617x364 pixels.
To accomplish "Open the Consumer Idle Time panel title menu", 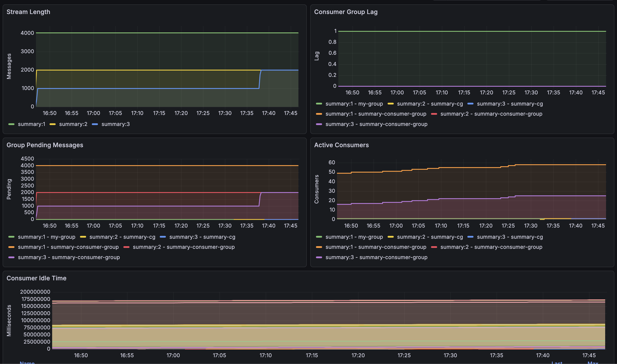I will pyautogui.click(x=36, y=278).
